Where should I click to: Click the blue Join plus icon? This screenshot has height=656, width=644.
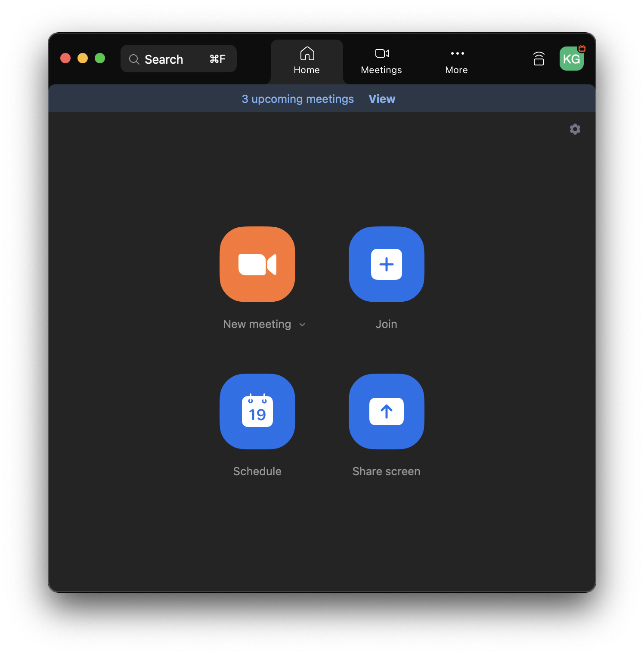(x=386, y=264)
